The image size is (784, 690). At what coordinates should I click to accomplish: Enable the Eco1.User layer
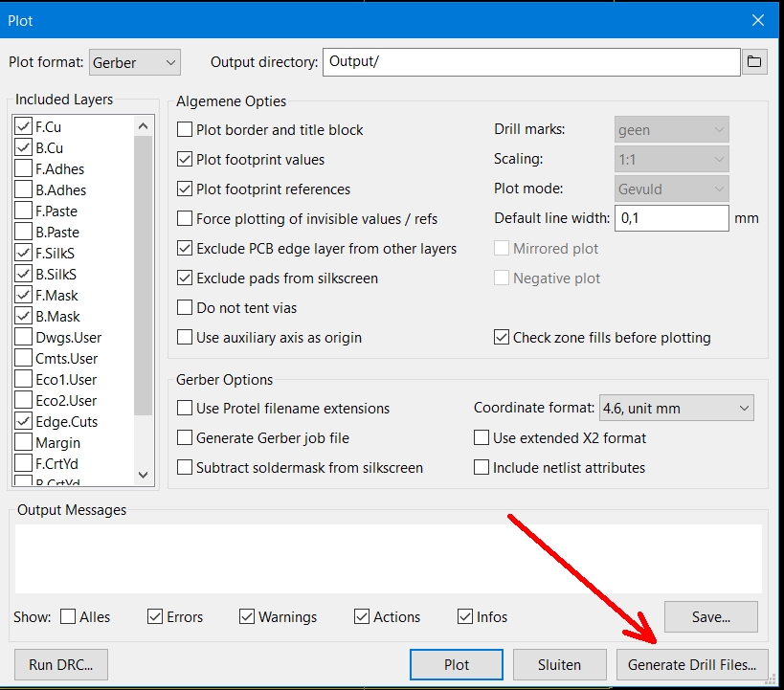coord(24,379)
